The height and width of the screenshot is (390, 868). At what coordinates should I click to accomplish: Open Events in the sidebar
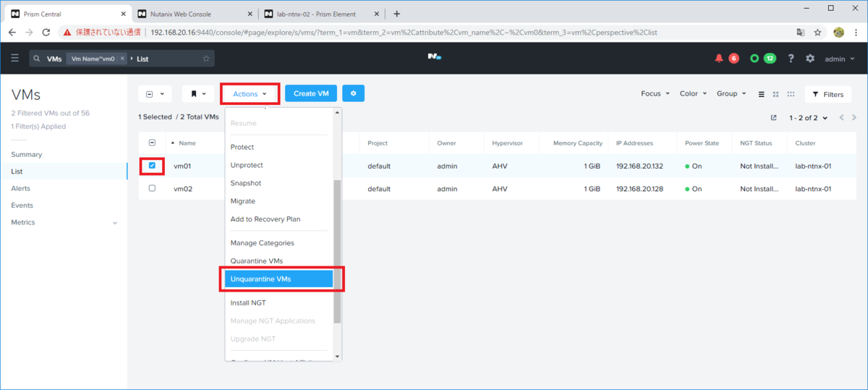tap(22, 205)
